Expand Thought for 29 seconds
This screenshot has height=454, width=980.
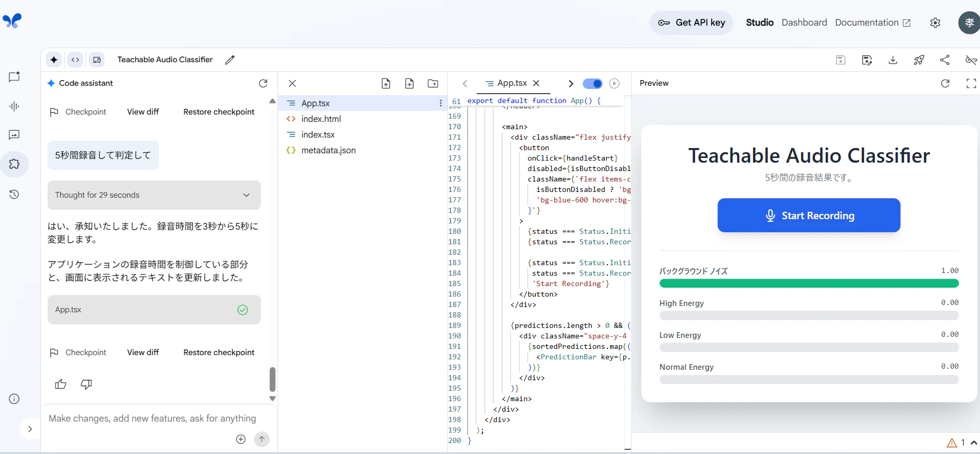pos(154,195)
